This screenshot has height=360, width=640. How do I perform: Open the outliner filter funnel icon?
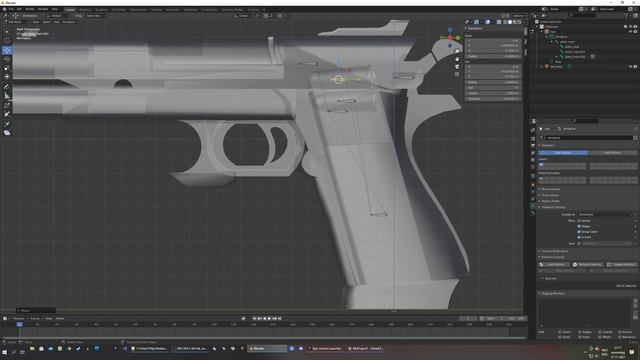click(x=627, y=16)
